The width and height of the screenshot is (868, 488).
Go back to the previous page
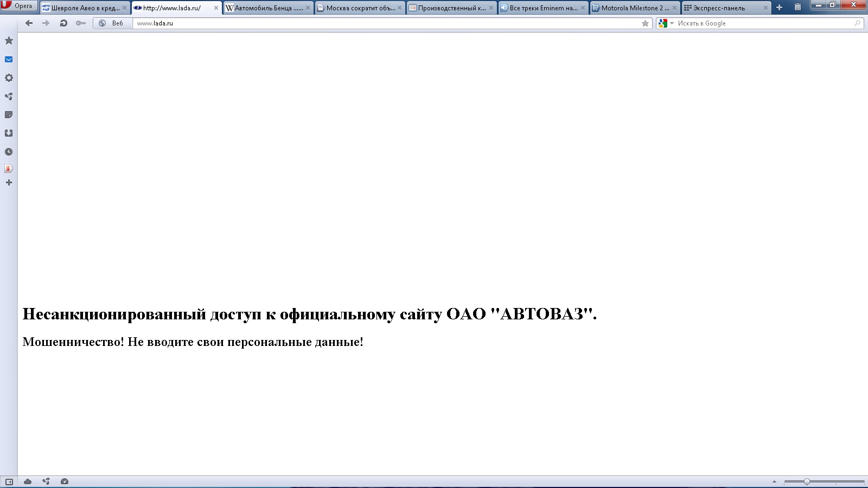point(29,23)
